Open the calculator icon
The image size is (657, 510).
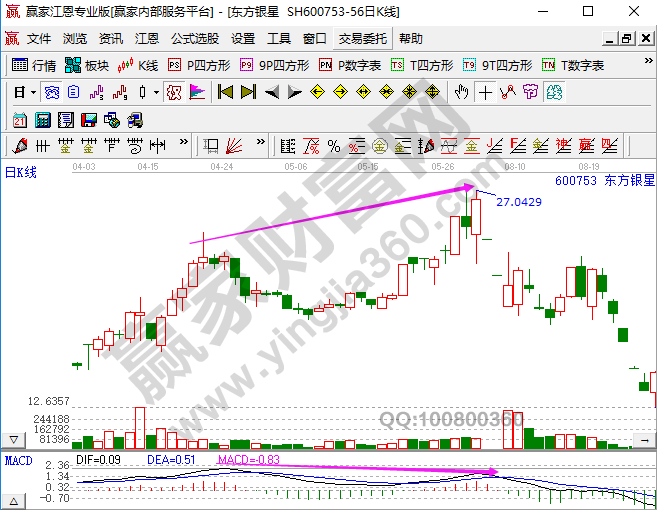(43, 120)
